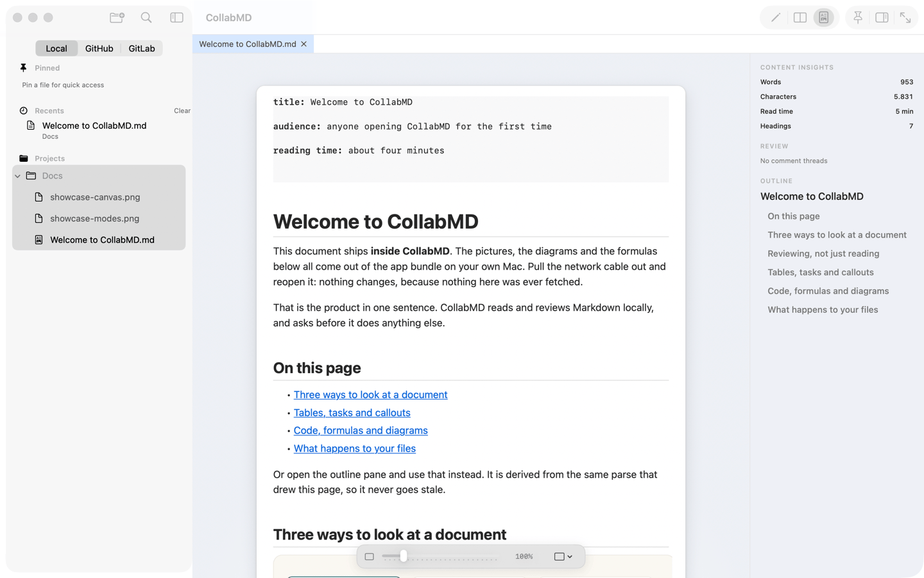Pin the document using the pushpin icon
The image size is (924, 578).
point(858,18)
